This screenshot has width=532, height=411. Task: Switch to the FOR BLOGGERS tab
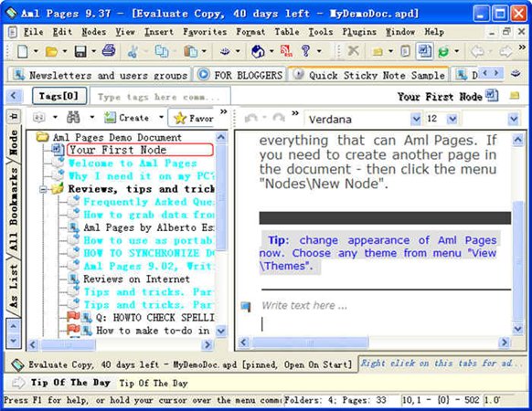tap(240, 75)
